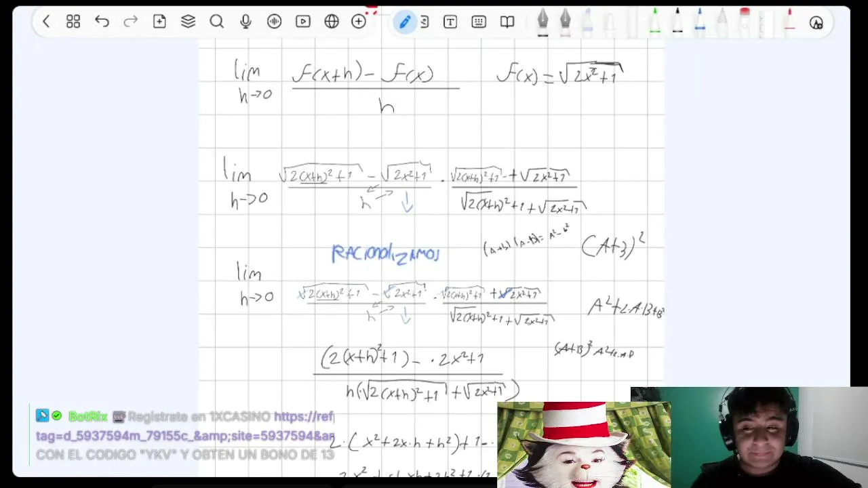Click the green verified check badge
The width and height of the screenshot is (868, 488).
pyautogui.click(x=56, y=415)
